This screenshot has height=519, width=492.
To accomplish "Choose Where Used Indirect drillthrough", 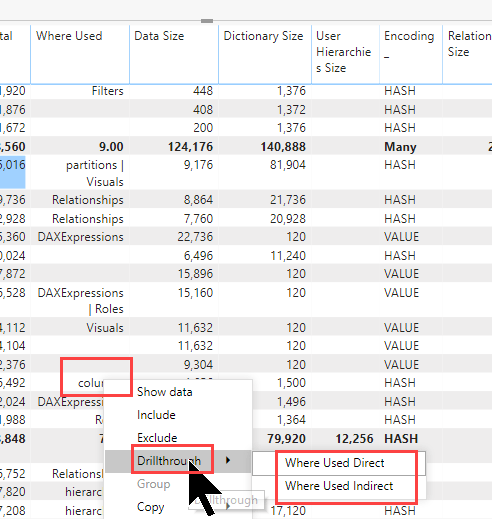I will coord(339,486).
